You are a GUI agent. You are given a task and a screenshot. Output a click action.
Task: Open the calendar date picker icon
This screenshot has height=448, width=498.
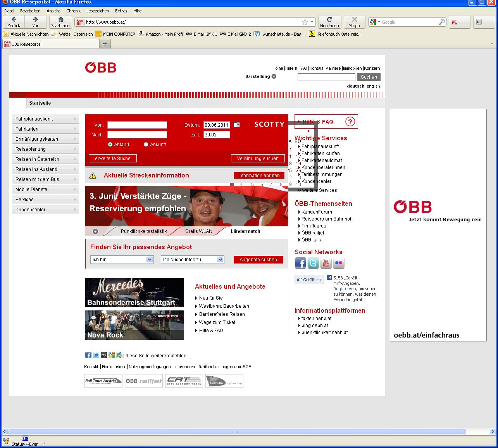[x=236, y=124]
